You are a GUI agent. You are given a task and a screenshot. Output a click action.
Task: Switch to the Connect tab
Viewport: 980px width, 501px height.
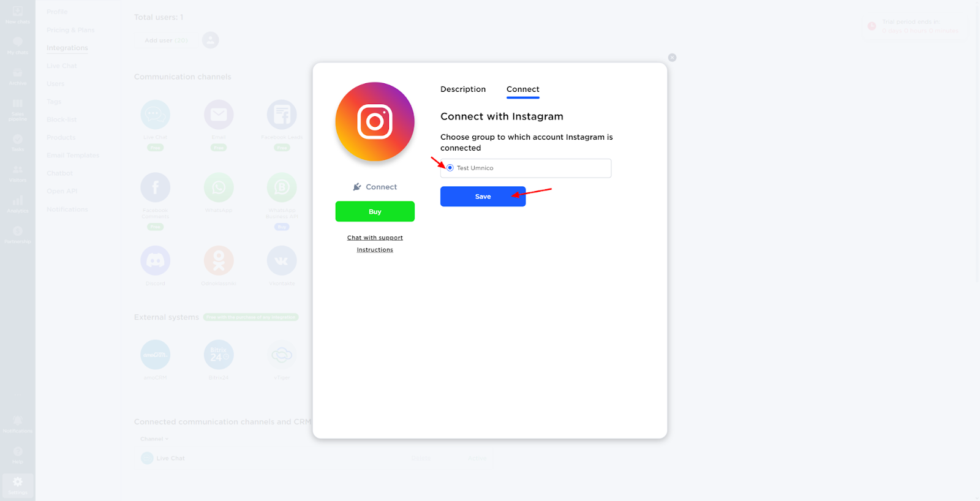pos(523,89)
